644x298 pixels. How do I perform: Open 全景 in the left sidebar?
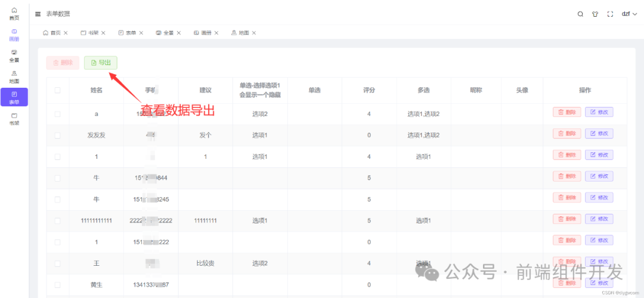14,56
